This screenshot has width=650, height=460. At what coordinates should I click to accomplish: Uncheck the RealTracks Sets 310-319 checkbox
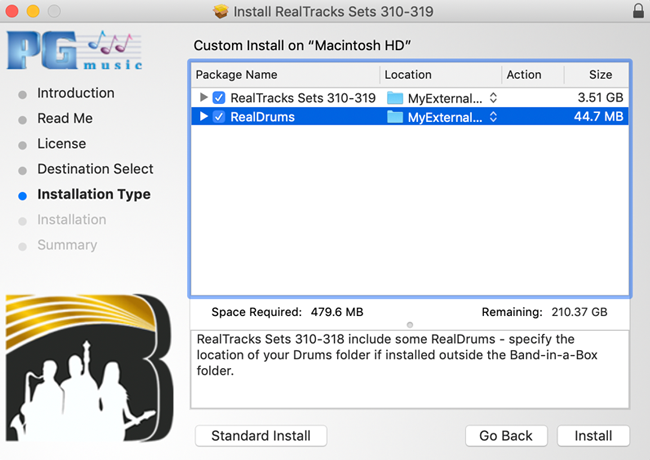[219, 98]
